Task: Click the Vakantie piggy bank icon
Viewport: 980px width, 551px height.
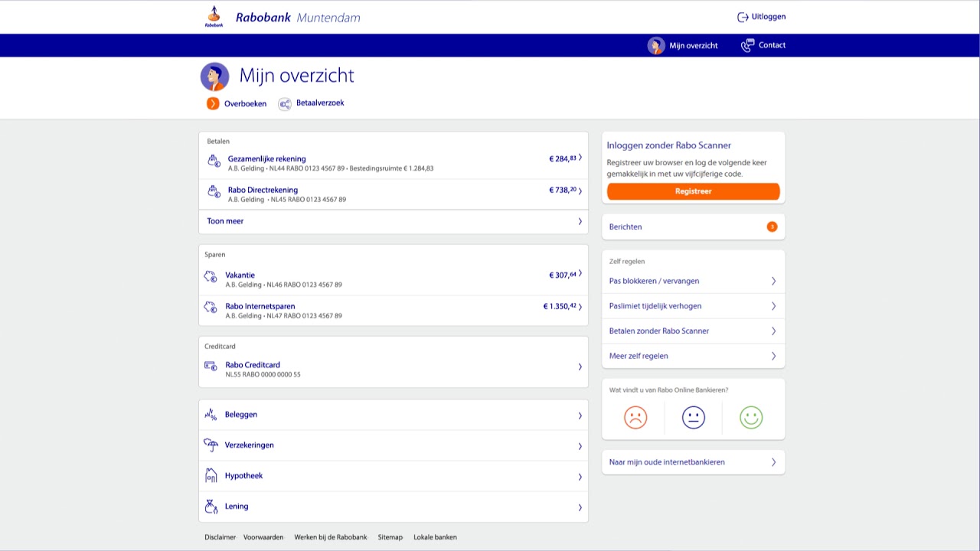Action: coord(211,277)
